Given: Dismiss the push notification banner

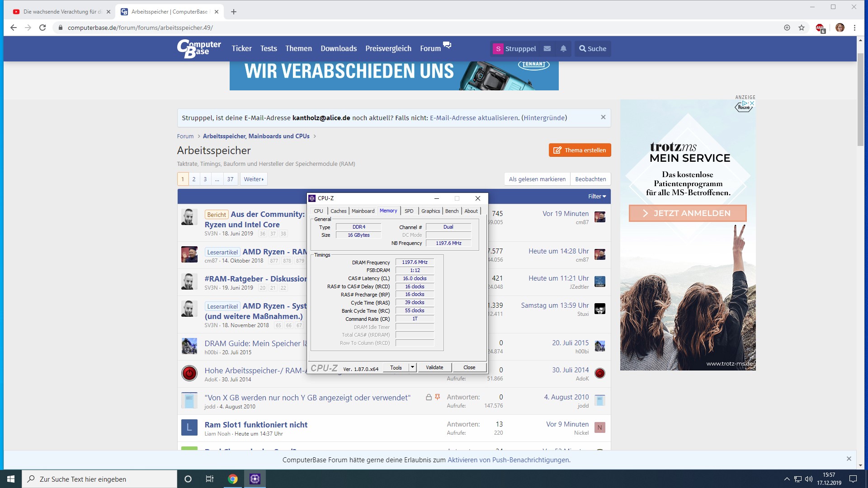Looking at the screenshot, I should coord(849,459).
